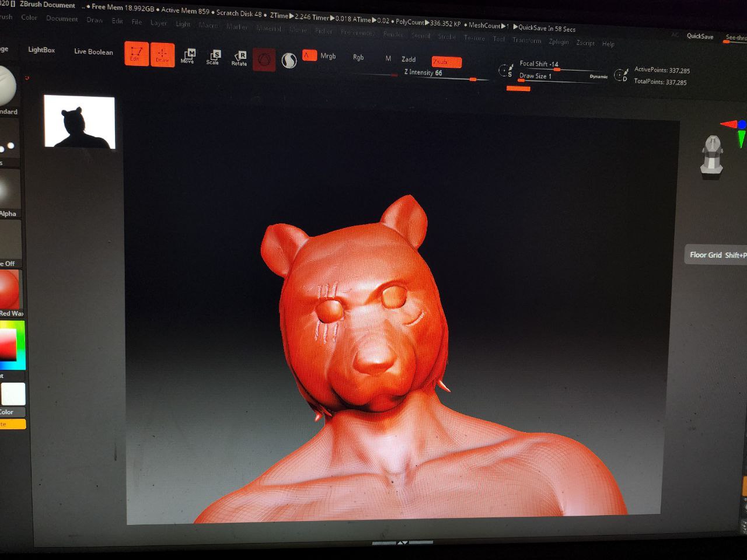Open the Texture Off selector
Image resolution: width=747 pixels, height=560 pixels.
[10, 240]
